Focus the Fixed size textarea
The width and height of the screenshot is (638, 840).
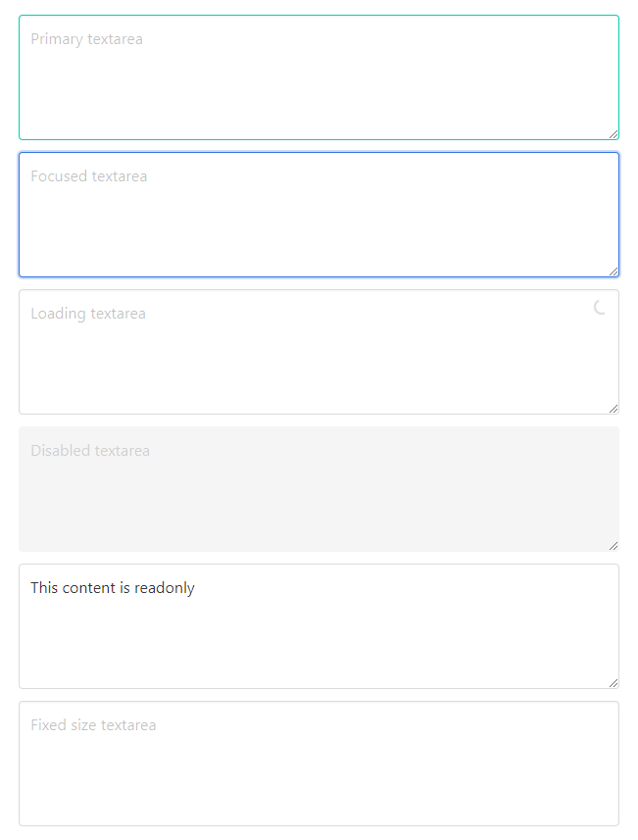pos(319,764)
